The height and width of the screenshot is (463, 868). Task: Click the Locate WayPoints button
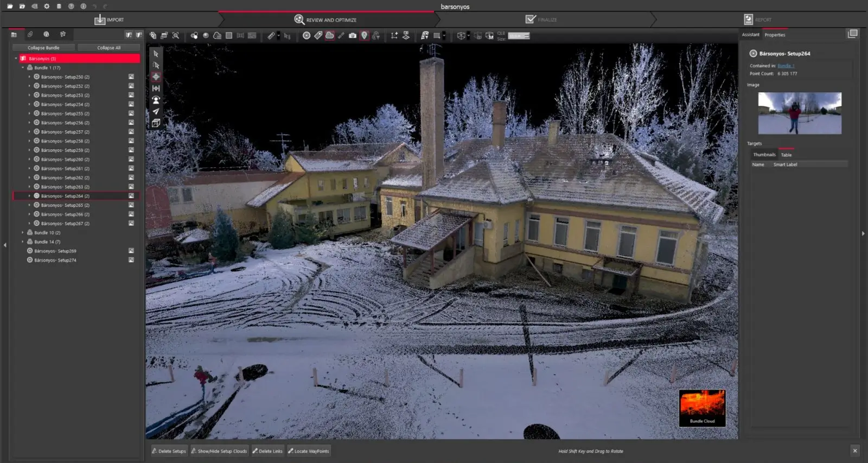[x=308, y=451]
